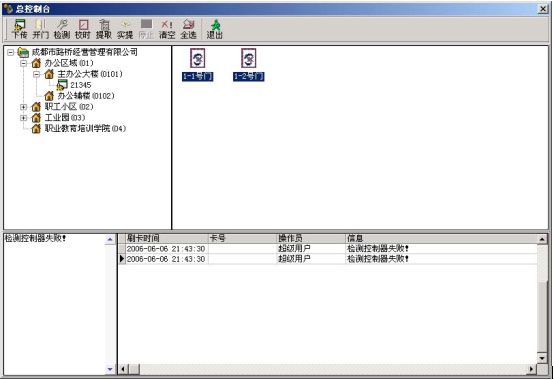Click the 全选 select all icon
The image size is (554, 380).
coord(188,29)
